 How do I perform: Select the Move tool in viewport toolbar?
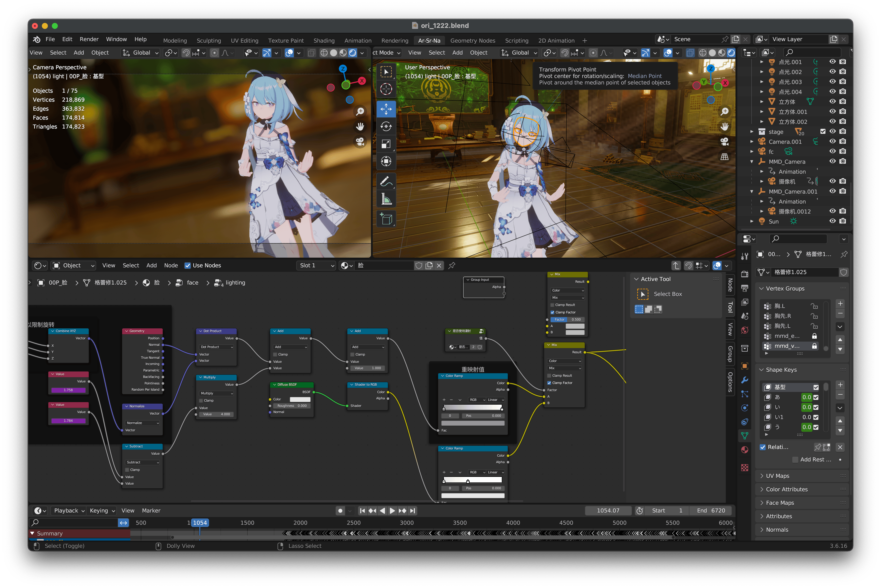pyautogui.click(x=386, y=109)
